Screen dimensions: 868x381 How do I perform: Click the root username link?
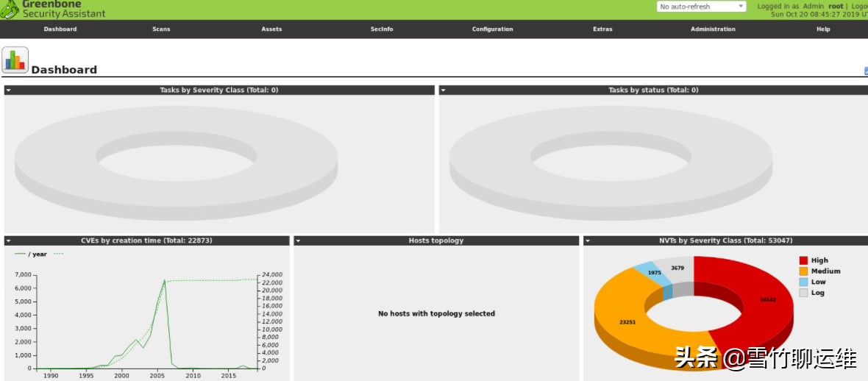pyautogui.click(x=836, y=7)
